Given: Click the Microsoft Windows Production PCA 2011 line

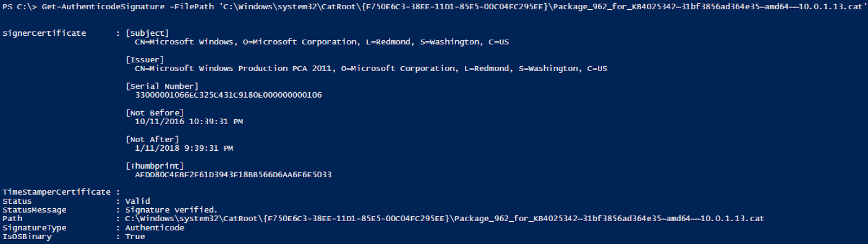Looking at the screenshot, I should pos(371,68).
